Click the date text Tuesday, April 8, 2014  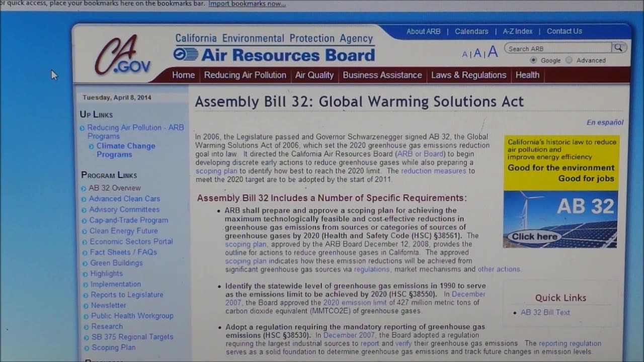pos(117,98)
